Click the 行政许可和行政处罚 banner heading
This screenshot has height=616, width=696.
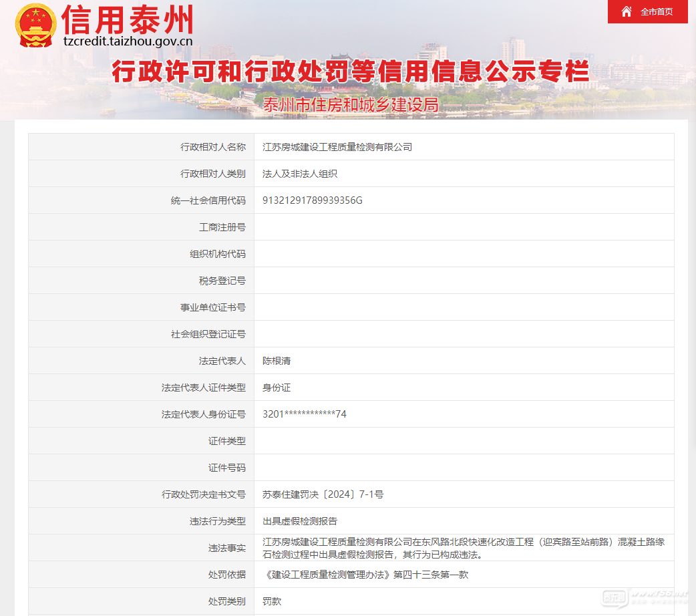pos(350,71)
